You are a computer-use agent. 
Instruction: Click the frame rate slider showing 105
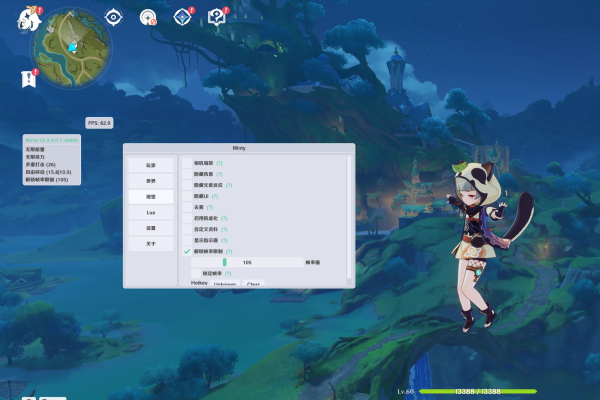(x=247, y=262)
